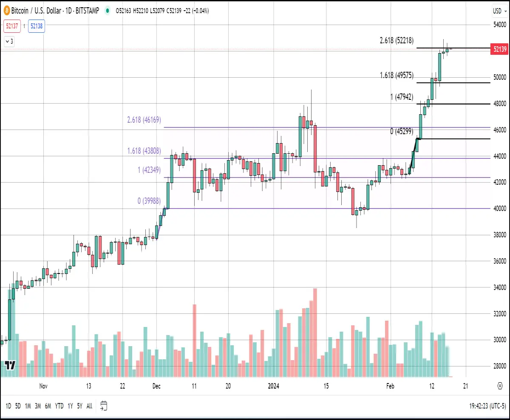Image resolution: width=510 pixels, height=420 pixels.
Task: Expand the collapsed indicators legend
Action: (9, 42)
